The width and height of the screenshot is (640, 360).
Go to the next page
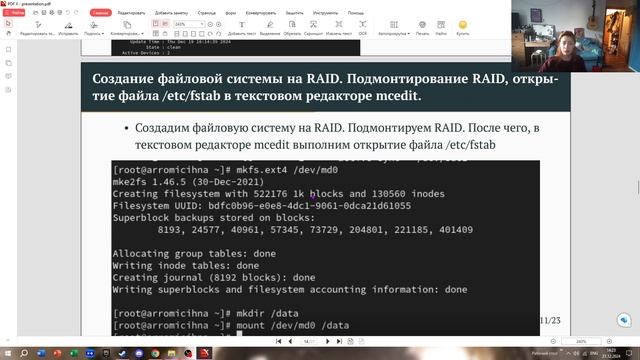point(327,341)
